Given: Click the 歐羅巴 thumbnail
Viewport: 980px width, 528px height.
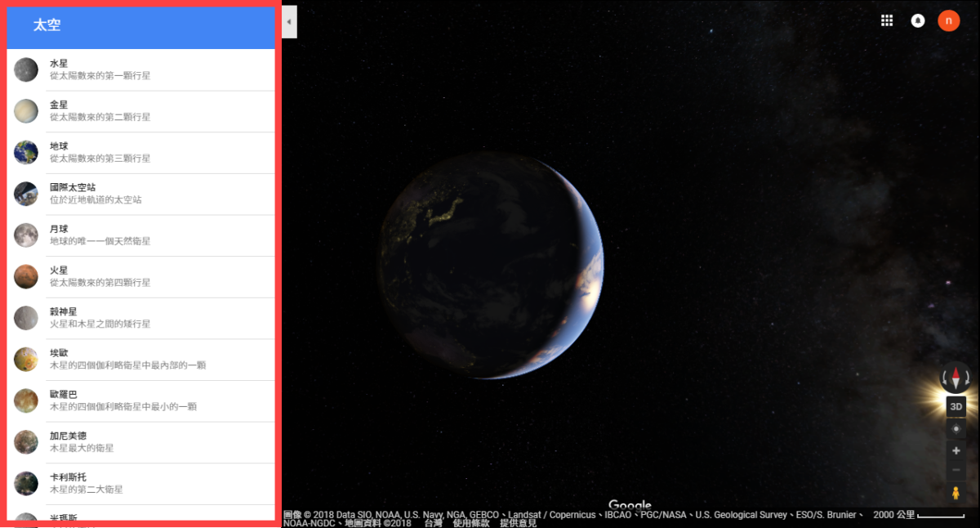Looking at the screenshot, I should coord(26,400).
